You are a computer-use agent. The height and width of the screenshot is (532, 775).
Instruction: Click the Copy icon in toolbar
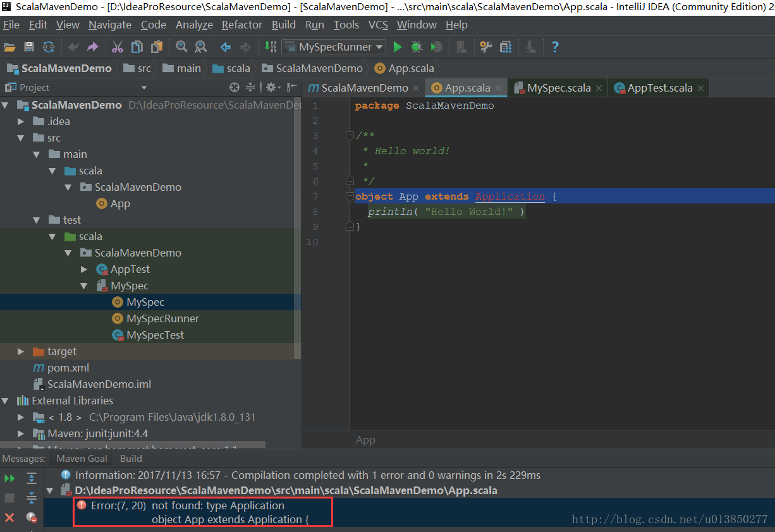(x=137, y=47)
